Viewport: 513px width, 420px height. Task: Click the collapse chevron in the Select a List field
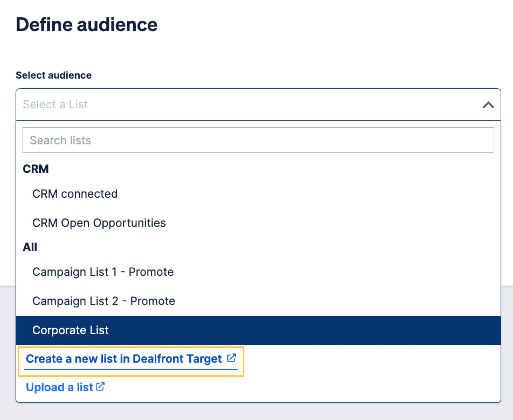tap(488, 104)
